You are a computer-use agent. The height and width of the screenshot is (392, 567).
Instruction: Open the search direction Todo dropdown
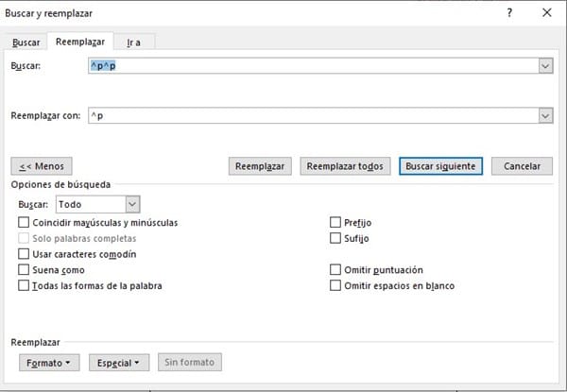coord(132,203)
